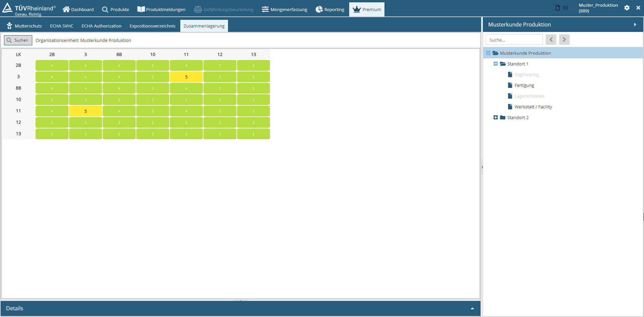Open Mengenerfassung via the sliders icon
The image size is (644, 317).
pyautogui.click(x=265, y=9)
